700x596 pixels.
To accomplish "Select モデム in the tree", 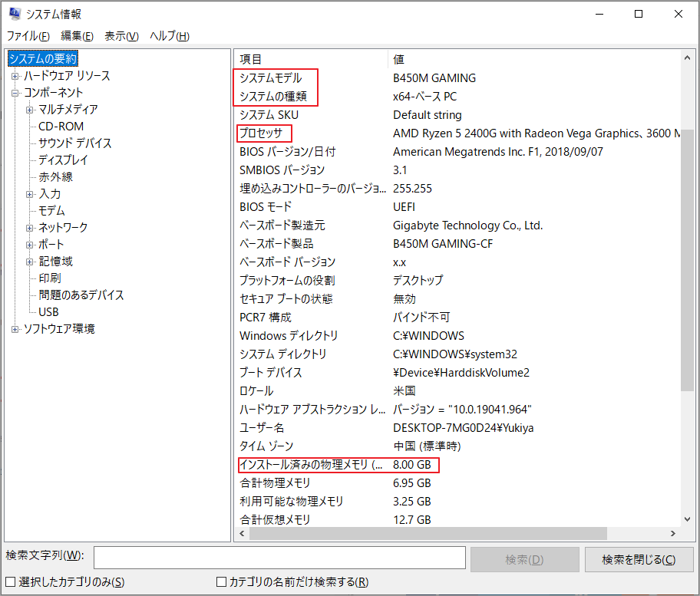I will coord(51,211).
